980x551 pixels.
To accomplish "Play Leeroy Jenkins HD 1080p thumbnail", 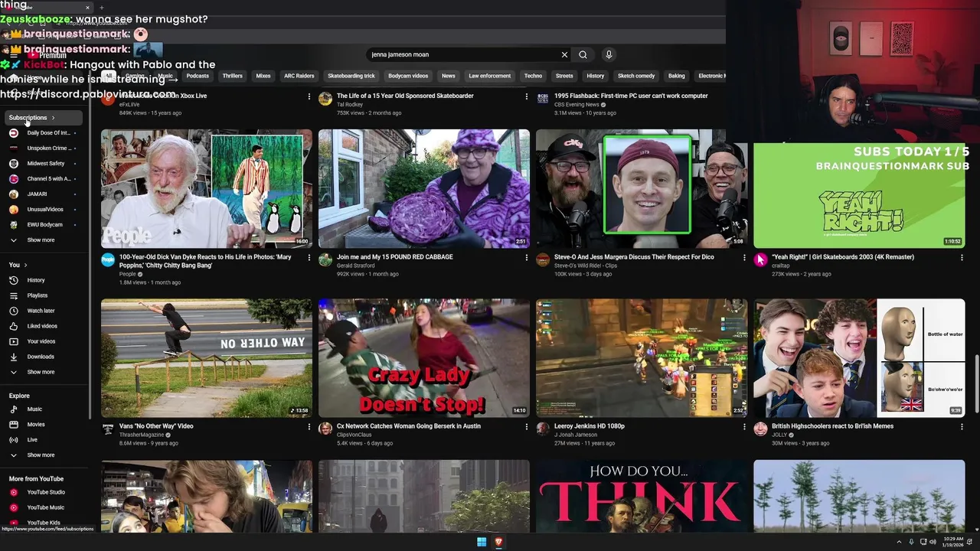I will pos(642,358).
